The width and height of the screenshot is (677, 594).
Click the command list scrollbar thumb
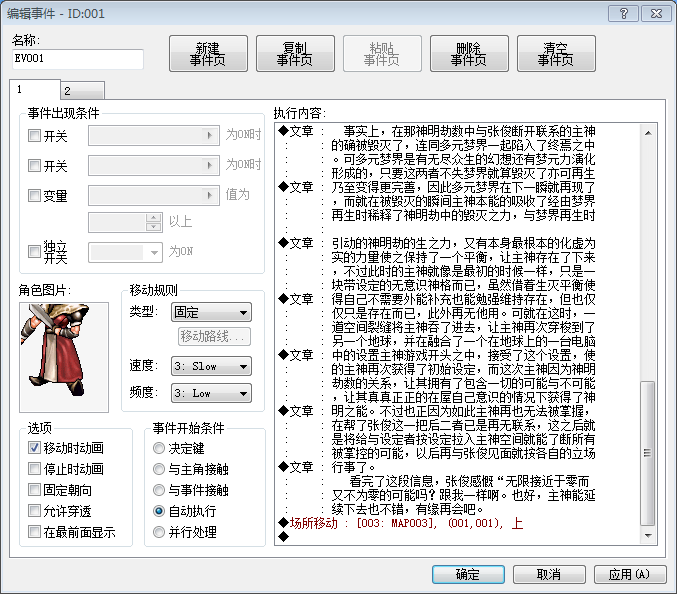[648, 453]
